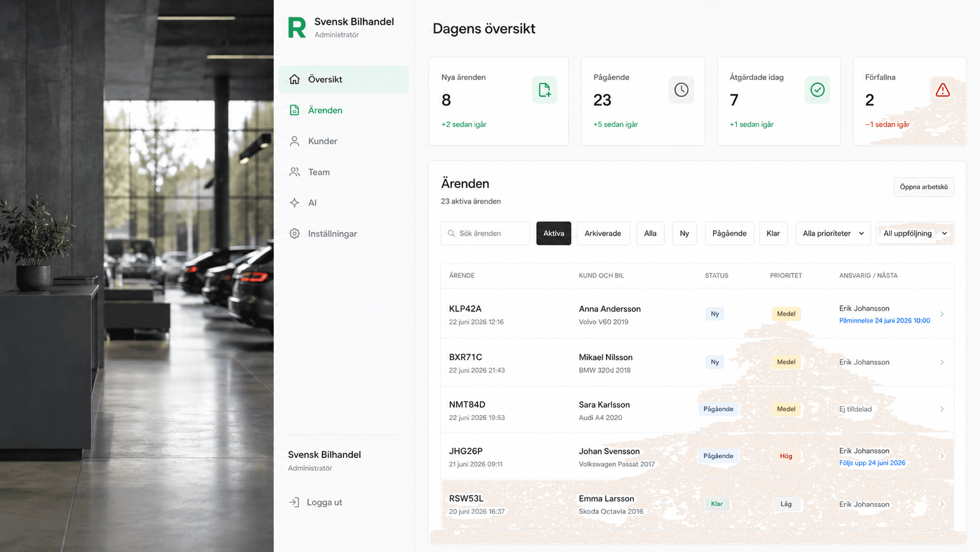Open the AI sparkle icon
This screenshot has height=552, width=980.
pos(294,203)
